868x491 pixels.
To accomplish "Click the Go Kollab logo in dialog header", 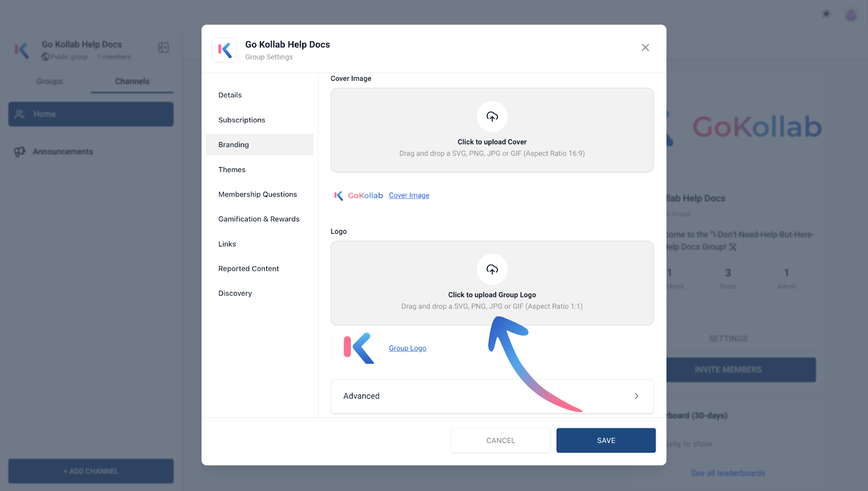I will click(x=225, y=50).
